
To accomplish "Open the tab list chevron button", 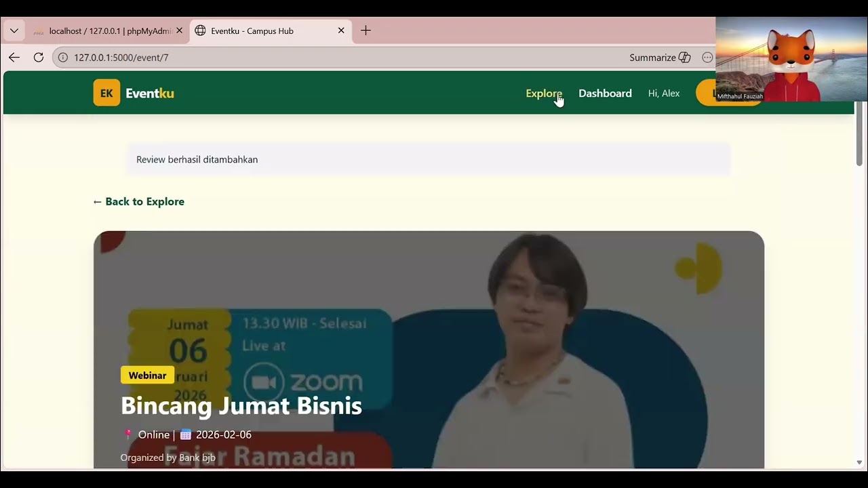I will 14,30.
